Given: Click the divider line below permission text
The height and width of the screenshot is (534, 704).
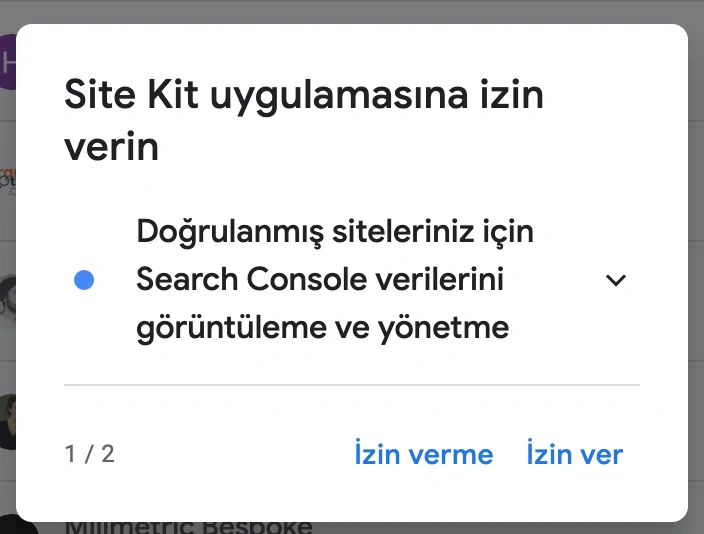Looking at the screenshot, I should tap(351, 384).
